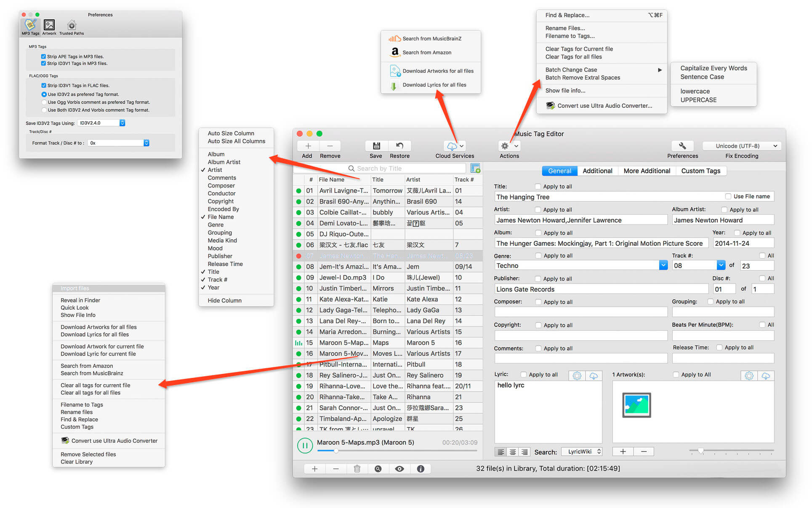
Task: Open the ID3V2.4.0 version dropdown
Action: coord(122,123)
